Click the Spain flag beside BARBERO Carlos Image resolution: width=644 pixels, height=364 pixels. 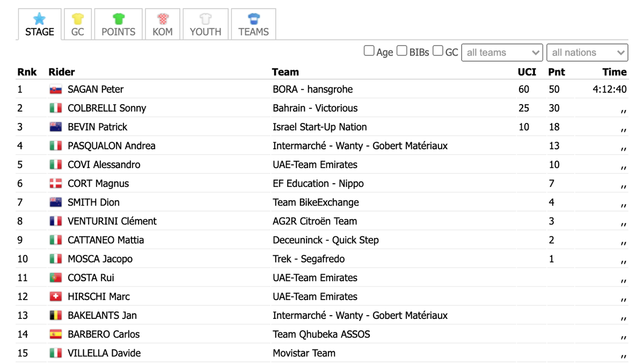(x=56, y=334)
